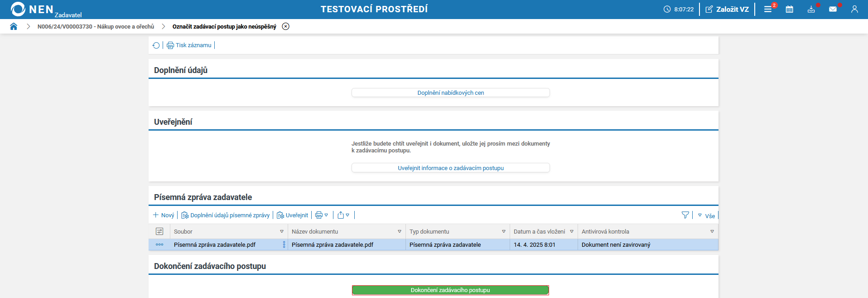
Task: Click the NEN Zadavatel logo
Action: [x=46, y=10]
